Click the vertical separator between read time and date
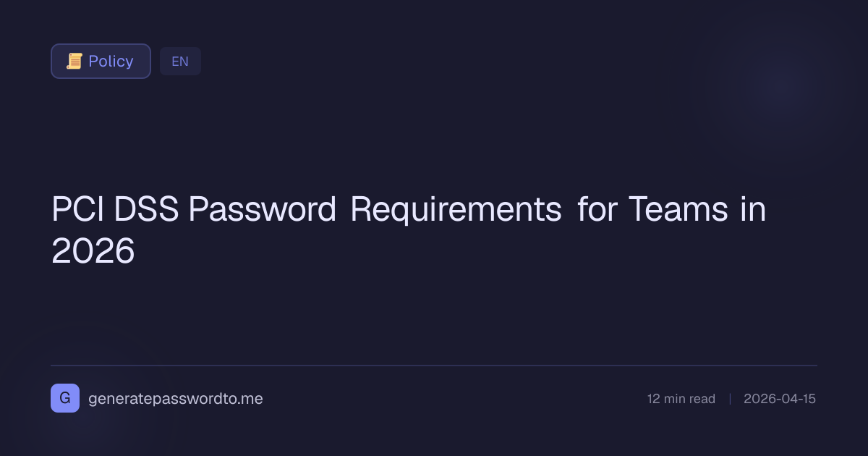Viewport: 868px width, 456px height. tap(730, 399)
